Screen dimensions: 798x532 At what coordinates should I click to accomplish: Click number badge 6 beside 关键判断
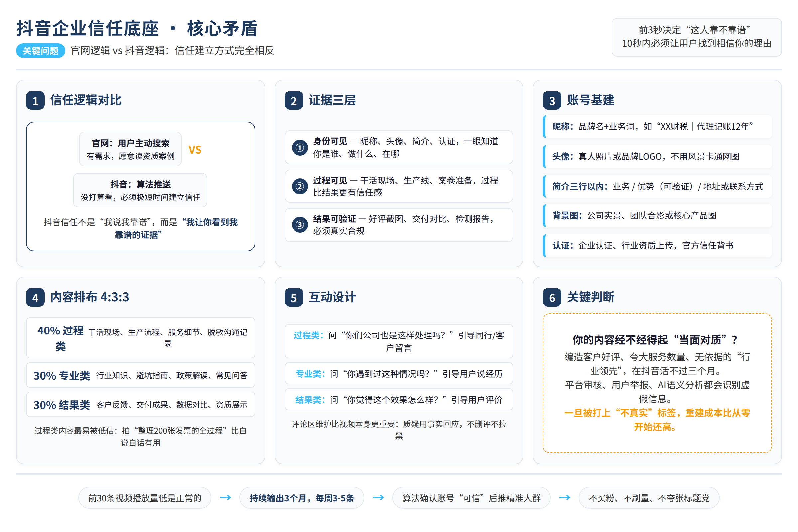pos(552,298)
